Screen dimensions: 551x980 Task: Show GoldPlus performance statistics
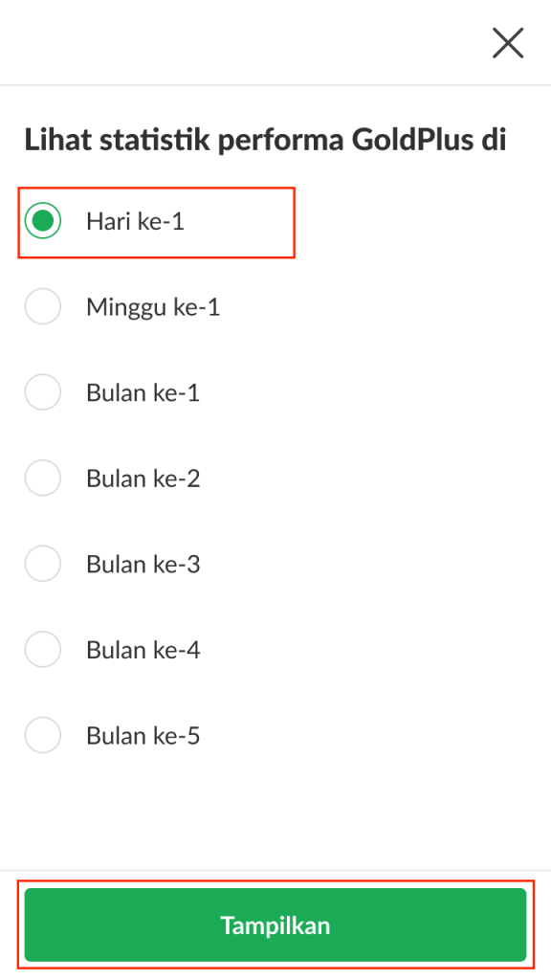pyautogui.click(x=275, y=925)
